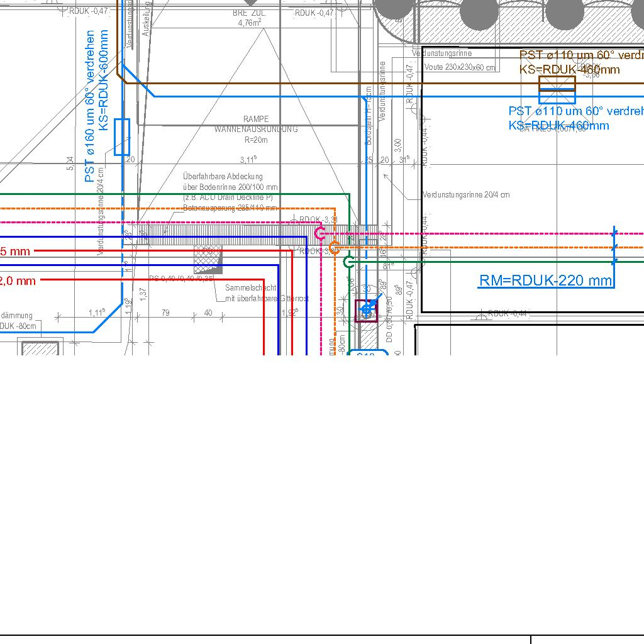Click the green pipe end circle symbol
Screen dimensions: 644x644
349,261
